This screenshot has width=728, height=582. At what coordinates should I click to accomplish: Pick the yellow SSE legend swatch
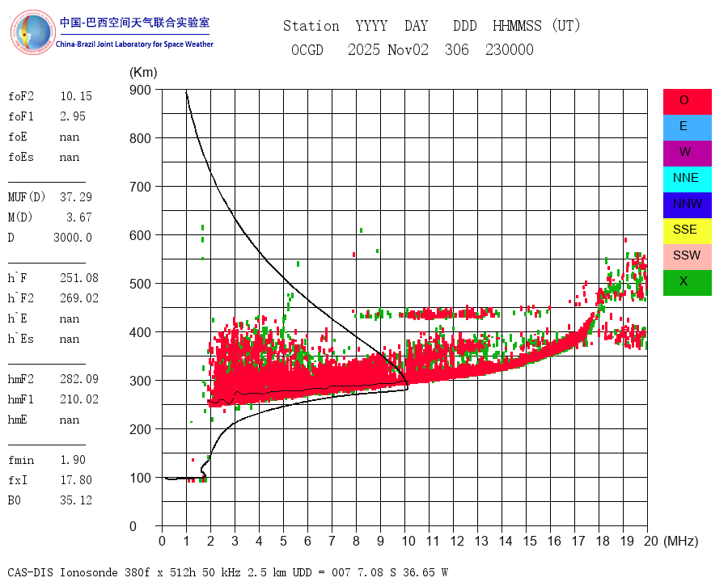click(x=687, y=231)
